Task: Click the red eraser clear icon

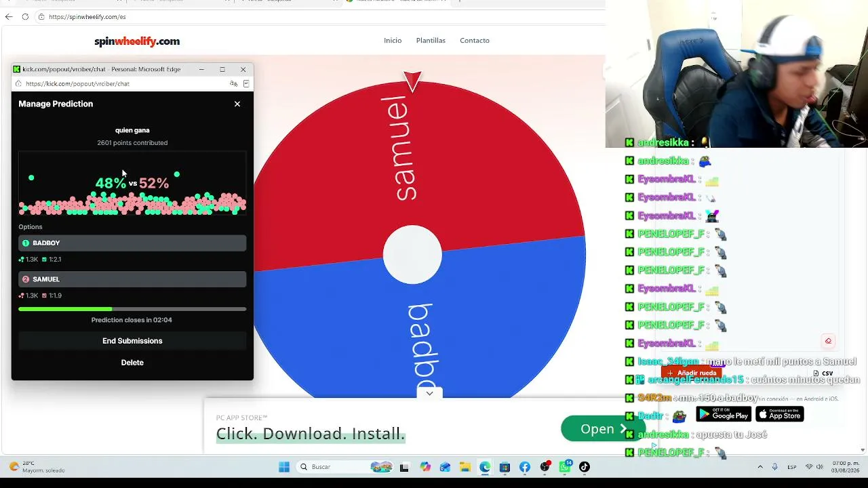Action: point(828,341)
